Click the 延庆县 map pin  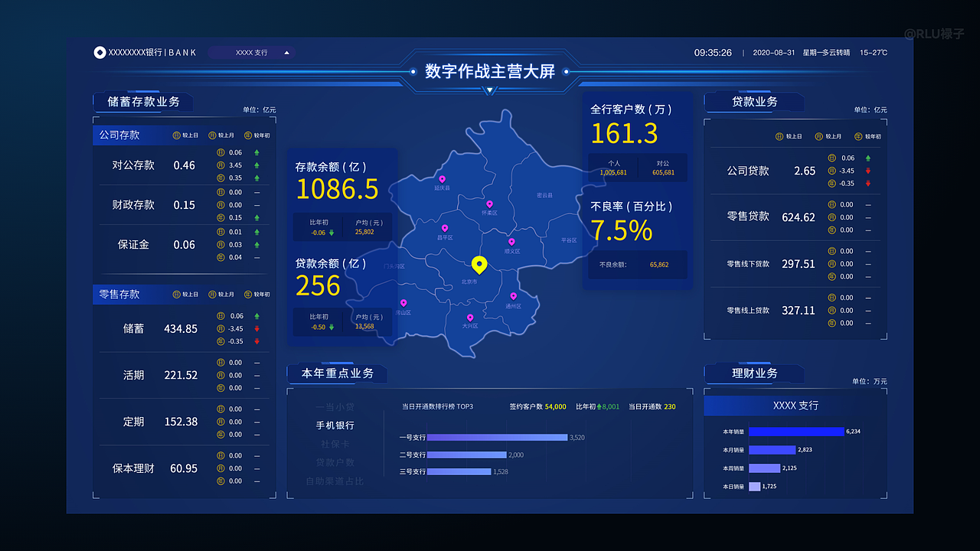(x=442, y=179)
